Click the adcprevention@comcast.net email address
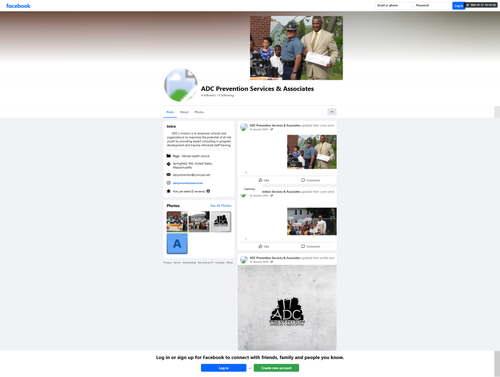Viewport: 500px width, 377px height. pos(191,175)
